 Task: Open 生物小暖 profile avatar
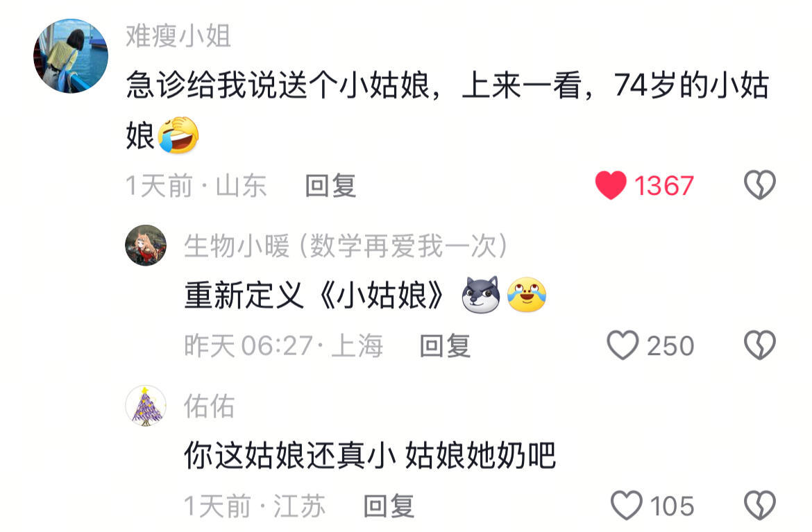pos(146,246)
